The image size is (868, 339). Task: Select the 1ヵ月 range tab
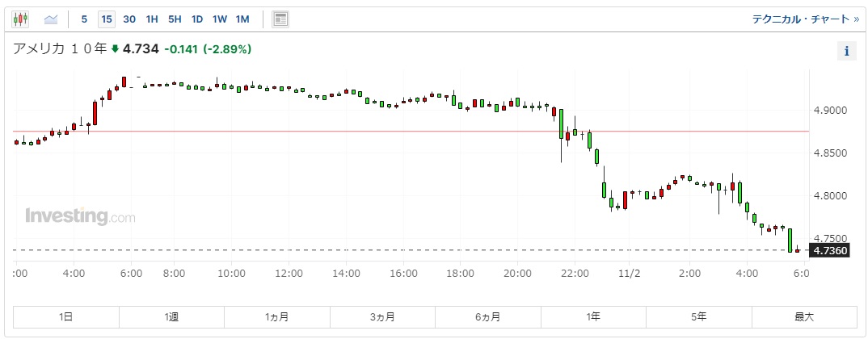pos(276,317)
